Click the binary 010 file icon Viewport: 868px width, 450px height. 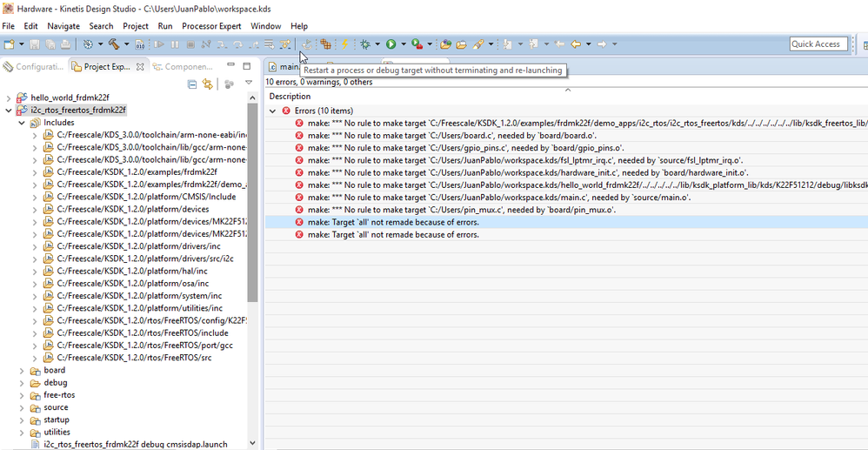140,44
